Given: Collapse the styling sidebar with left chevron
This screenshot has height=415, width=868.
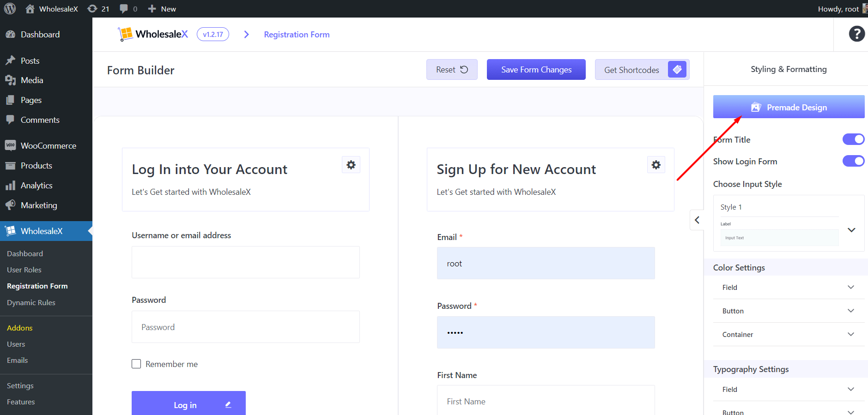Looking at the screenshot, I should coord(697,220).
